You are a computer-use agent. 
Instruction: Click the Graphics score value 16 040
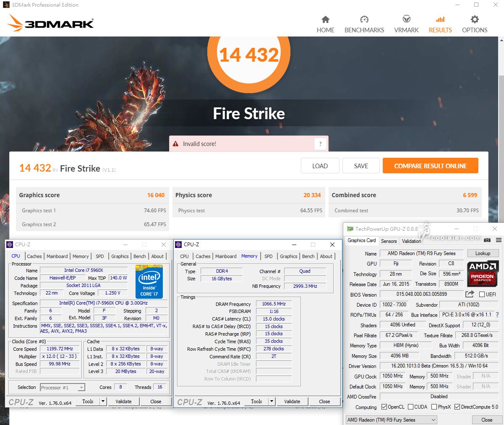156,195
